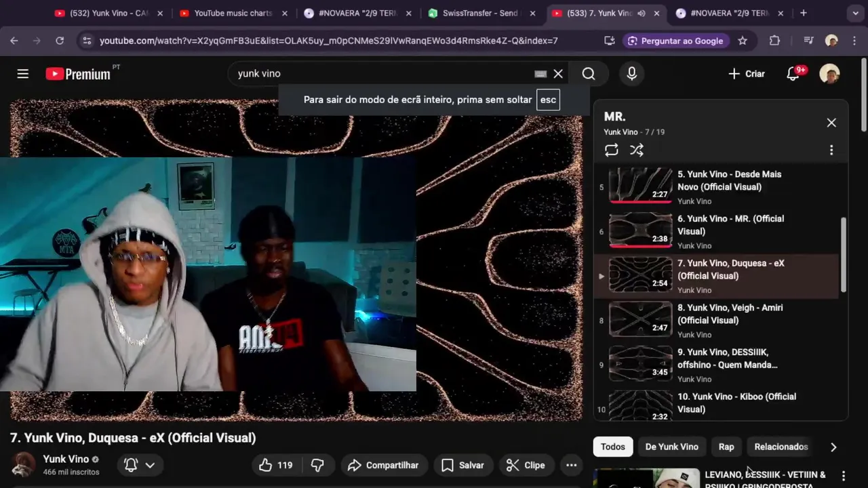Image resolution: width=868 pixels, height=488 pixels.
Task: Select the De Yunk Vino chip
Action: [671, 447]
